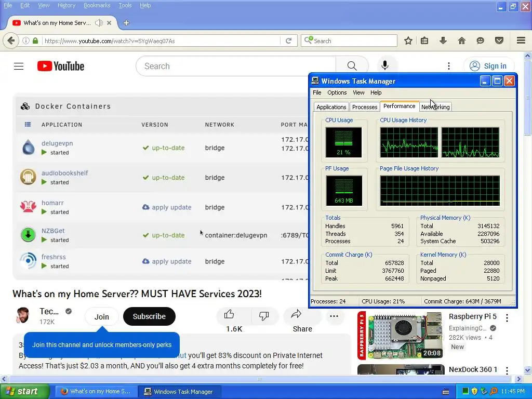Open Task Manager's Help menu
The height and width of the screenshot is (399, 532).
pyautogui.click(x=376, y=92)
